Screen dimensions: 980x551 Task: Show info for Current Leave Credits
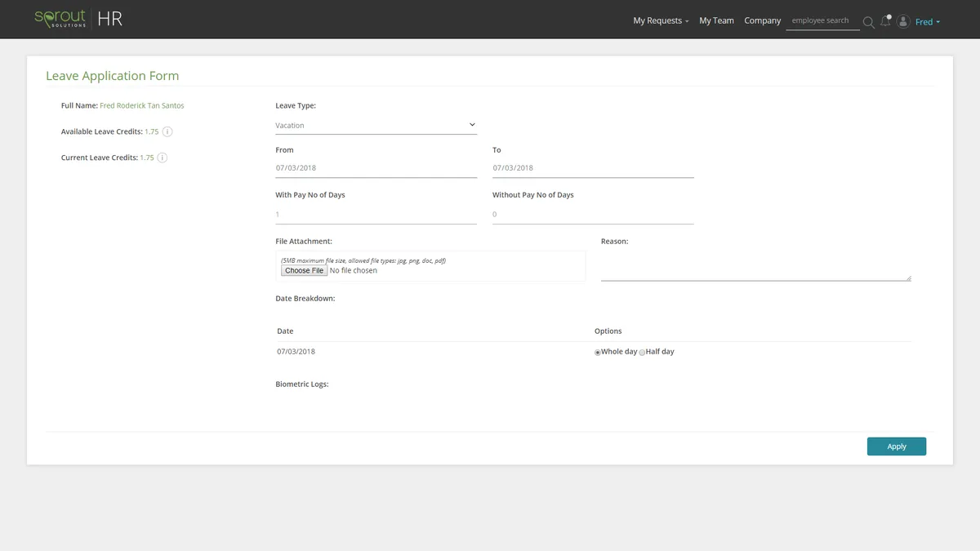click(x=163, y=158)
